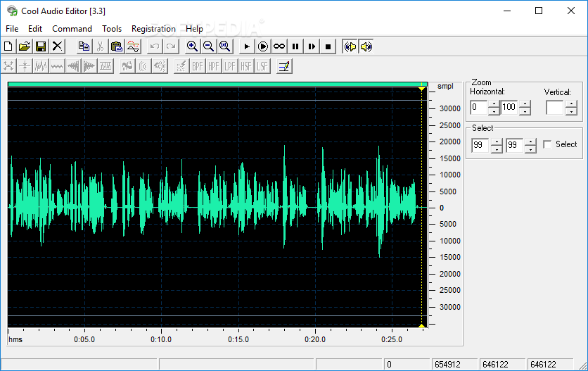The height and width of the screenshot is (371, 588).
Task: Decrease the Horizontal zoom end value of 100
Action: [x=525, y=111]
